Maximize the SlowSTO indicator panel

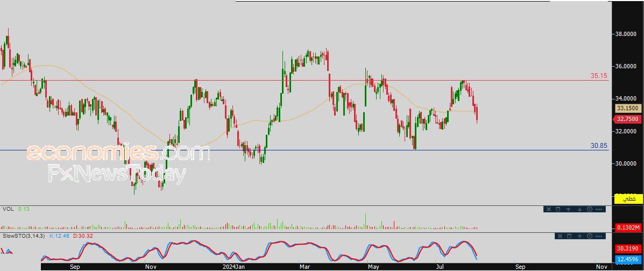pos(569,236)
